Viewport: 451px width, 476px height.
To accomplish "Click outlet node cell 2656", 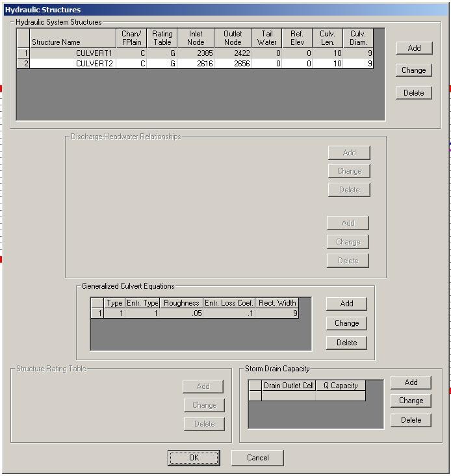I will tap(233, 64).
